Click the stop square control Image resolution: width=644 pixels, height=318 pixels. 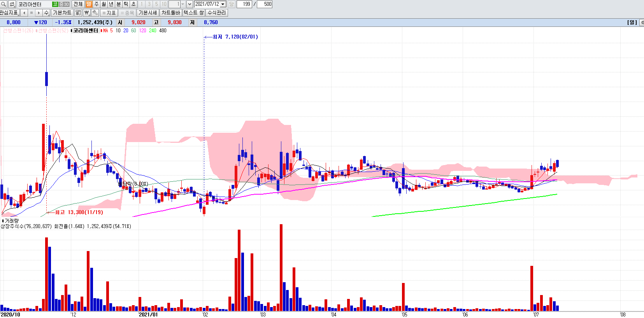32,13
